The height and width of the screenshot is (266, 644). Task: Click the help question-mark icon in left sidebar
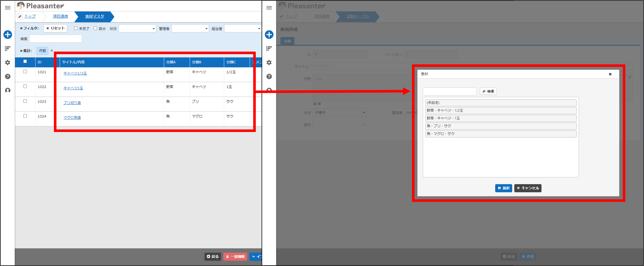pos(8,76)
